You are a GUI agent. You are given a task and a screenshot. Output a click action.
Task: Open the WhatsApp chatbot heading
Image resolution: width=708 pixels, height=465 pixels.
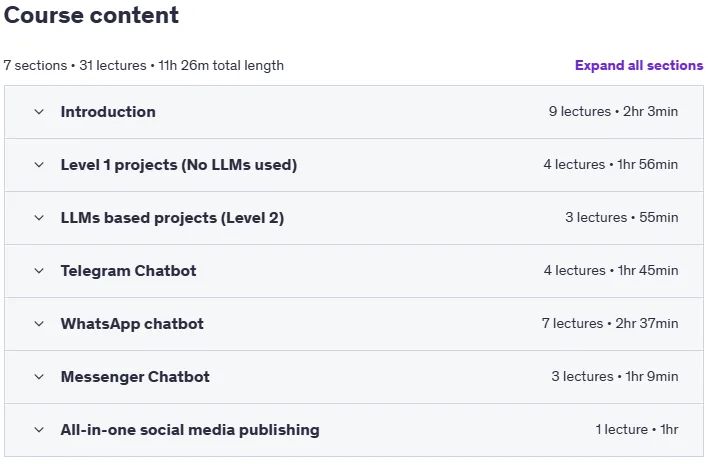point(132,324)
